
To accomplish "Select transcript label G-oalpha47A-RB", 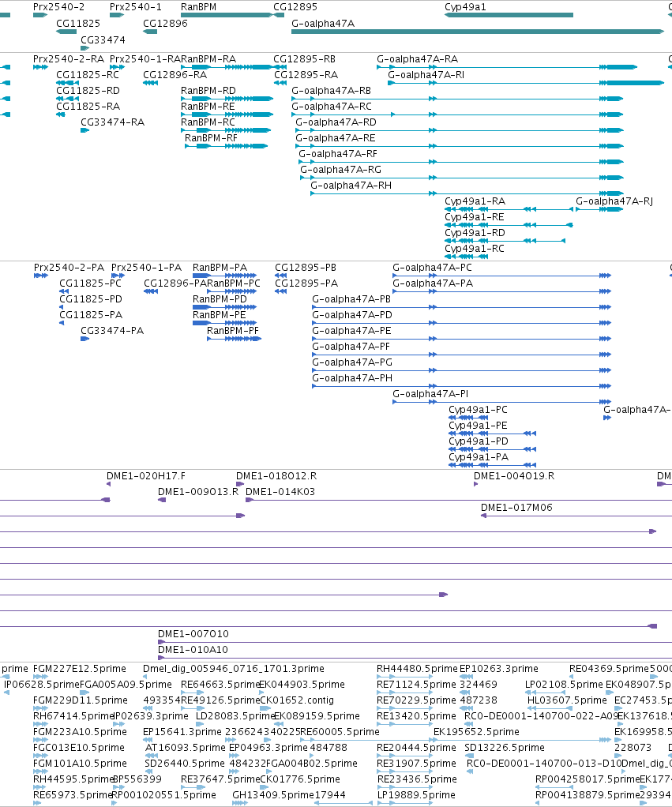I will [332, 91].
